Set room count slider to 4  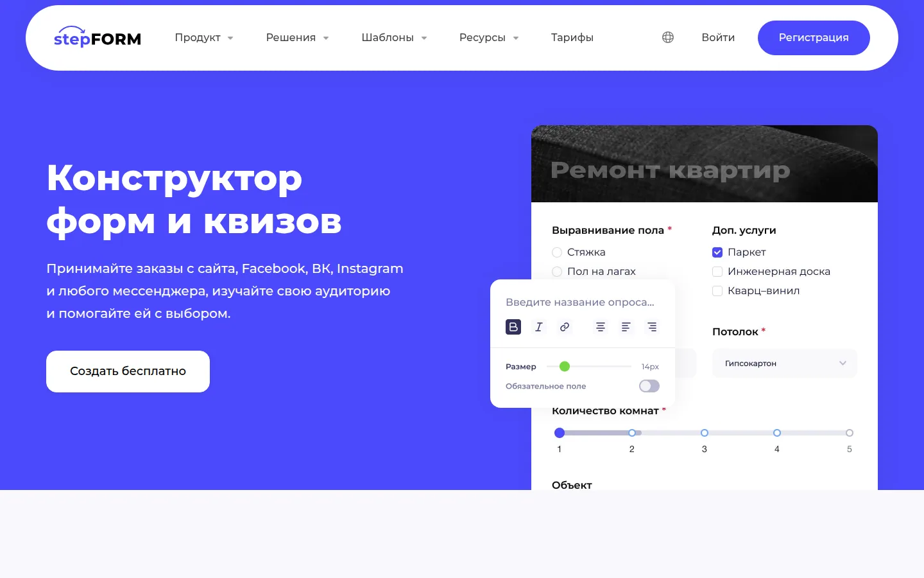point(777,433)
